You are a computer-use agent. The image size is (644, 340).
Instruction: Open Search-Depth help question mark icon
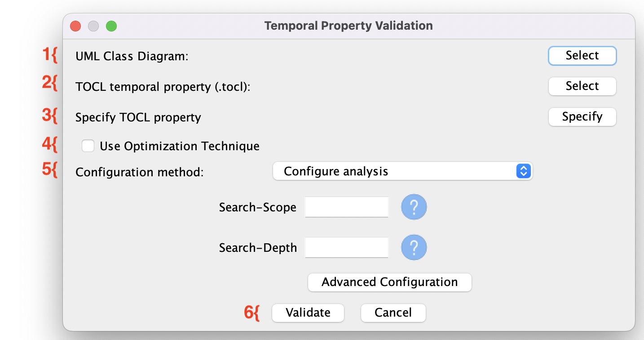tap(414, 247)
